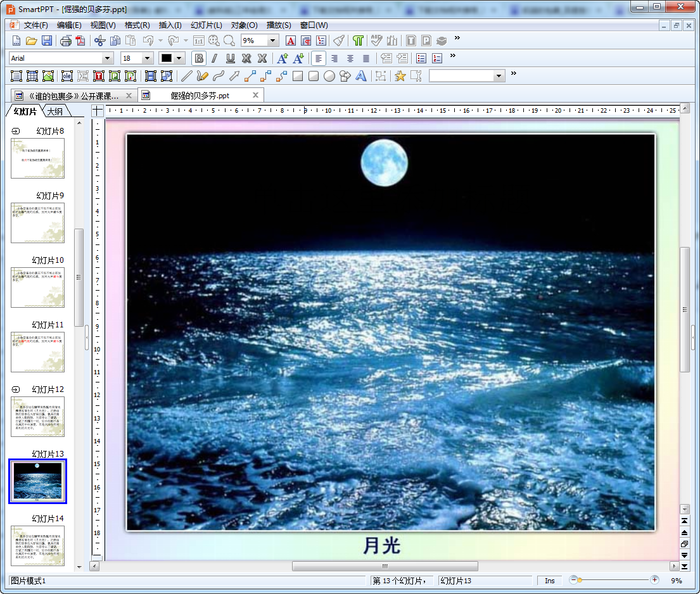700x594 pixels.
Task: Toggle bulleted list
Action: 421,58
